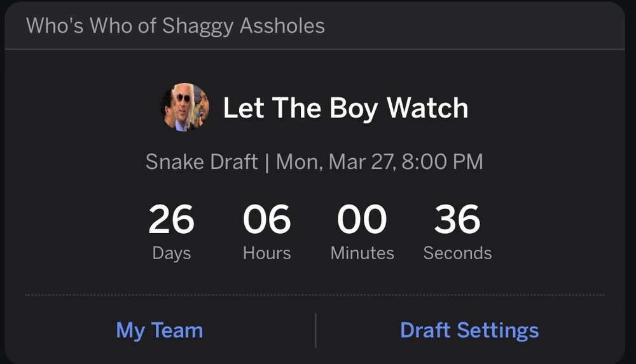Click the 36 seconds countdown number
Screen dimensions: 636x364
coord(457,220)
